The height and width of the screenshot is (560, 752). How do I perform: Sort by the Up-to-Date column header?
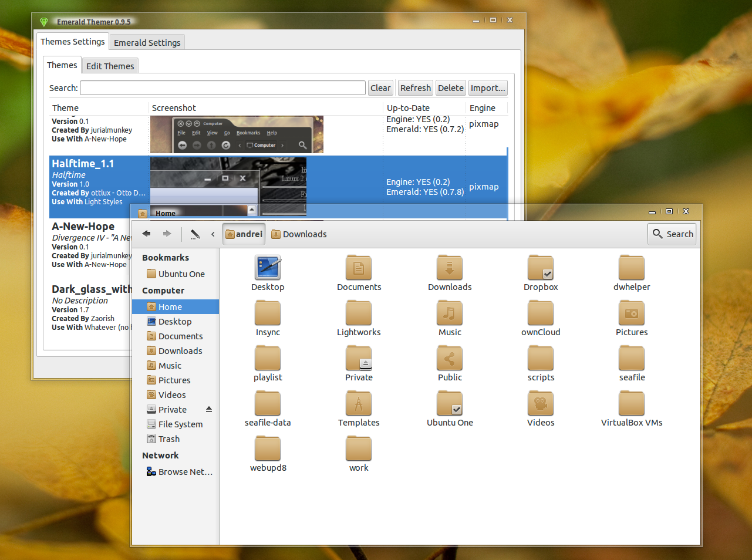[x=424, y=108]
